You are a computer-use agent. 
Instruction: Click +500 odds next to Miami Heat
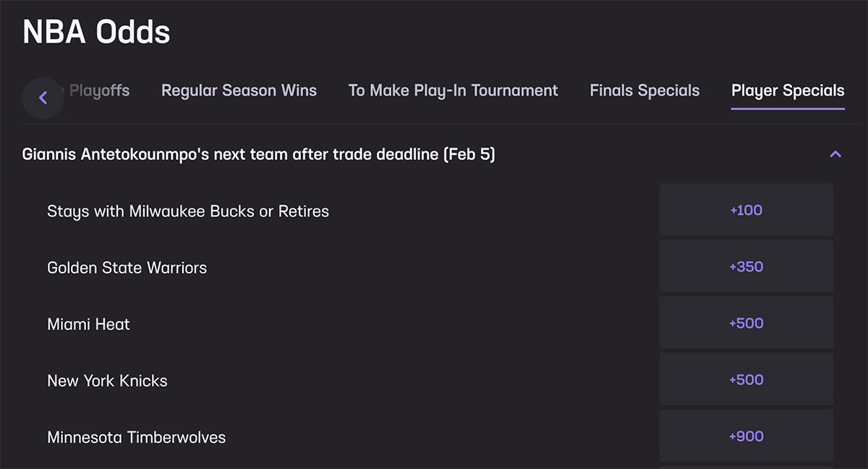click(746, 323)
